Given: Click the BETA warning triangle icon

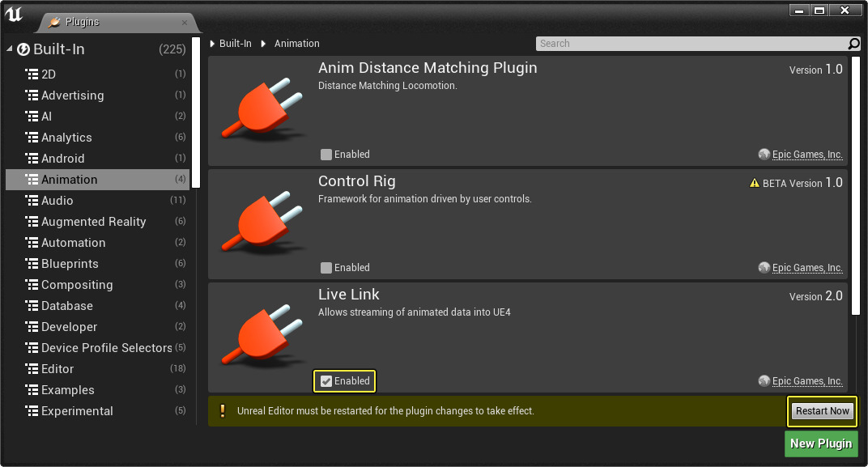Looking at the screenshot, I should pos(755,184).
